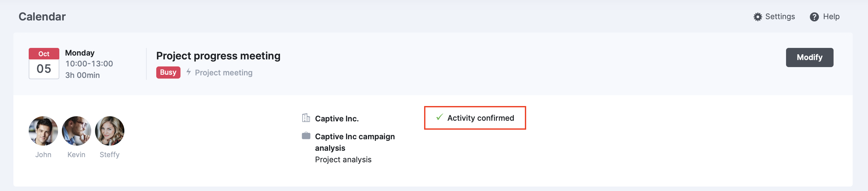Screen dimensions: 868x191
Task: Click the Modify button
Action: (809, 57)
